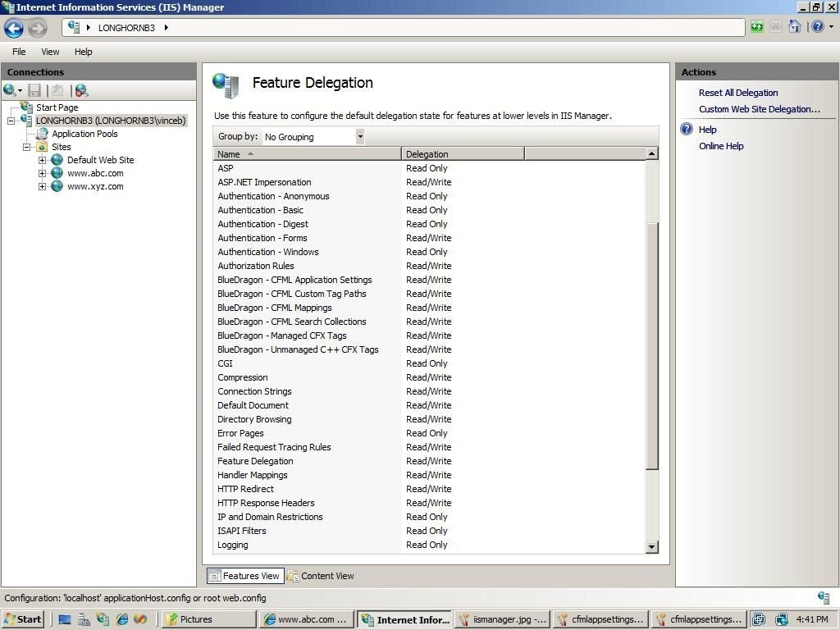
Task: Open the Windows Start button
Action: tap(22, 619)
